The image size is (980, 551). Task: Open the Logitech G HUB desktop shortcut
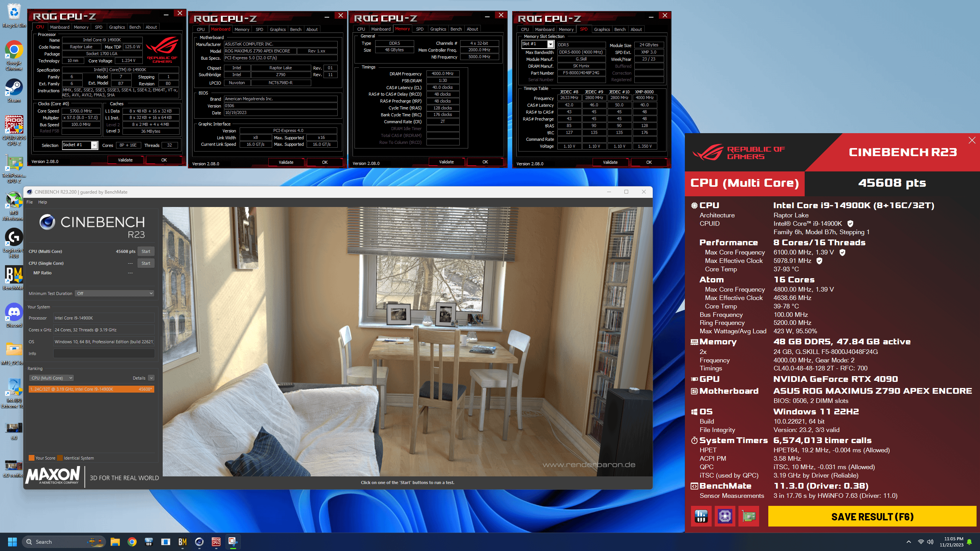pyautogui.click(x=14, y=243)
